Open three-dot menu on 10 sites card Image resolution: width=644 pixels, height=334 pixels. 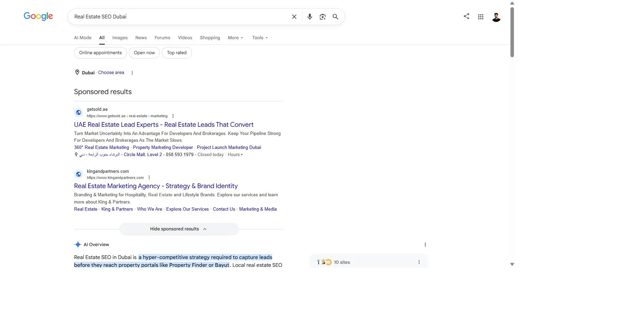(419, 262)
